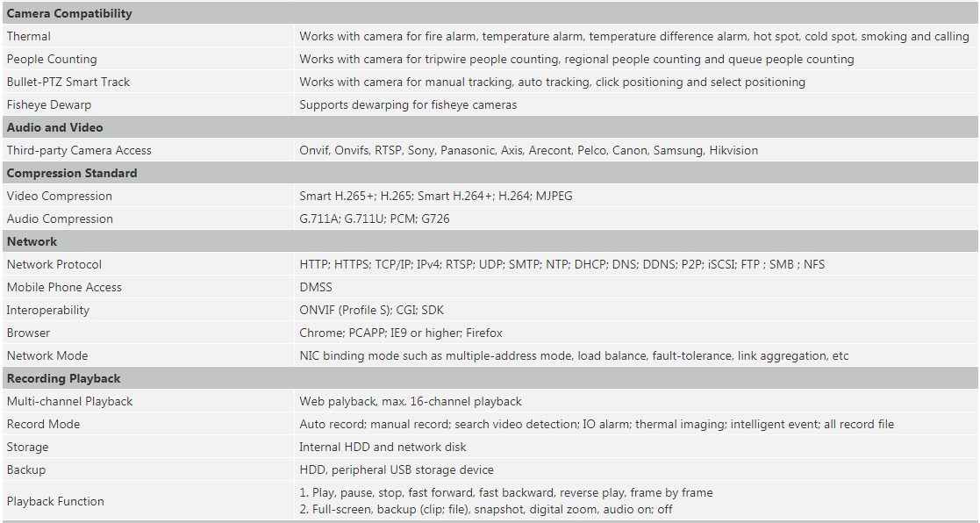The height and width of the screenshot is (523, 980).
Task: Click the Record Mode value text
Action: point(597,424)
